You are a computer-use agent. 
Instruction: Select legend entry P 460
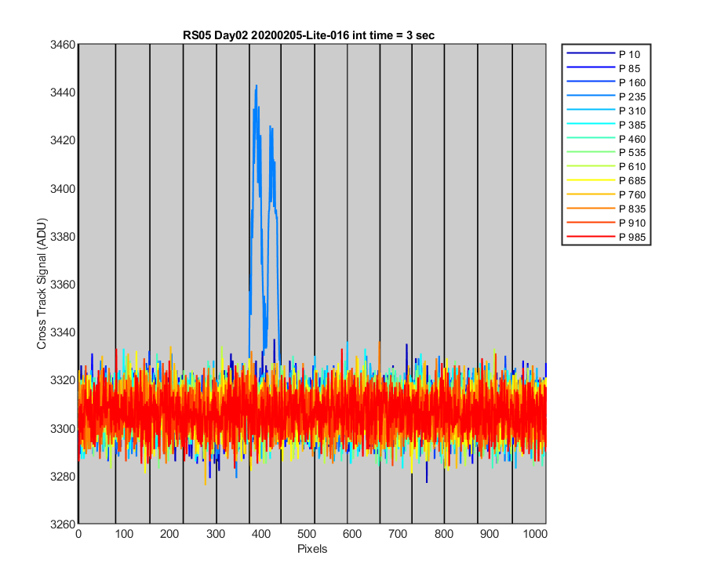[606, 139]
